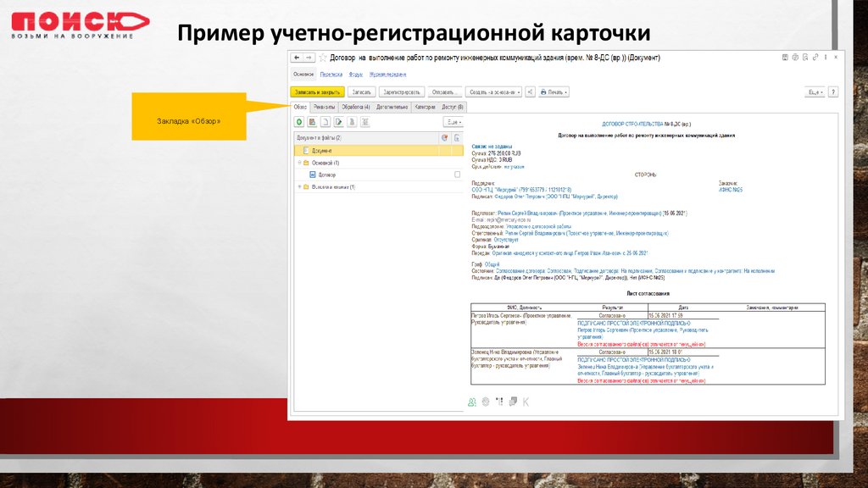
Task: Open the Печать dropdown
Action: click(x=554, y=91)
